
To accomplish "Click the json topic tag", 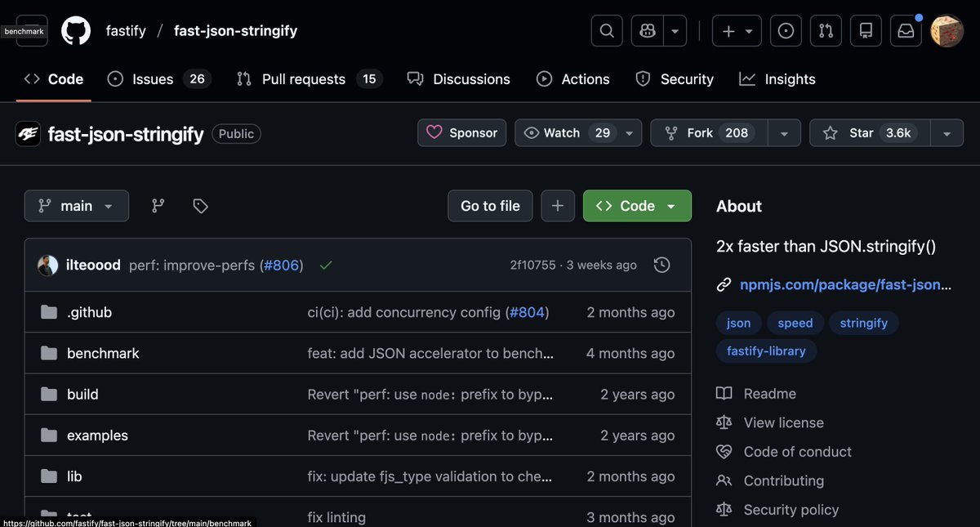I will [x=738, y=323].
